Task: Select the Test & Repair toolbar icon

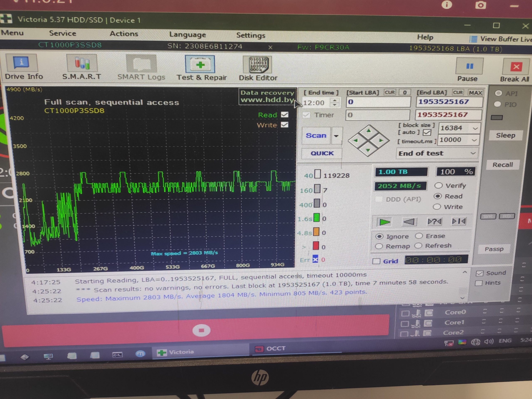Action: click(200, 64)
